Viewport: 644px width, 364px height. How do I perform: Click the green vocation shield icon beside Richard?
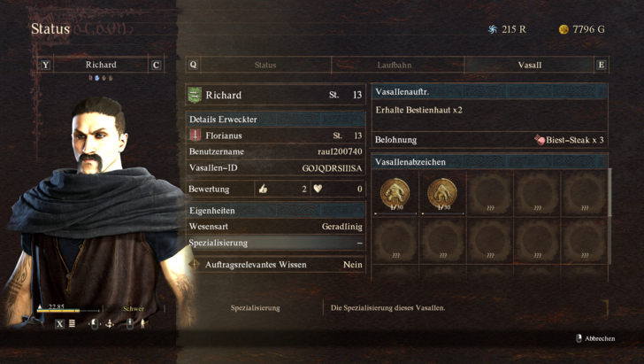coord(195,95)
